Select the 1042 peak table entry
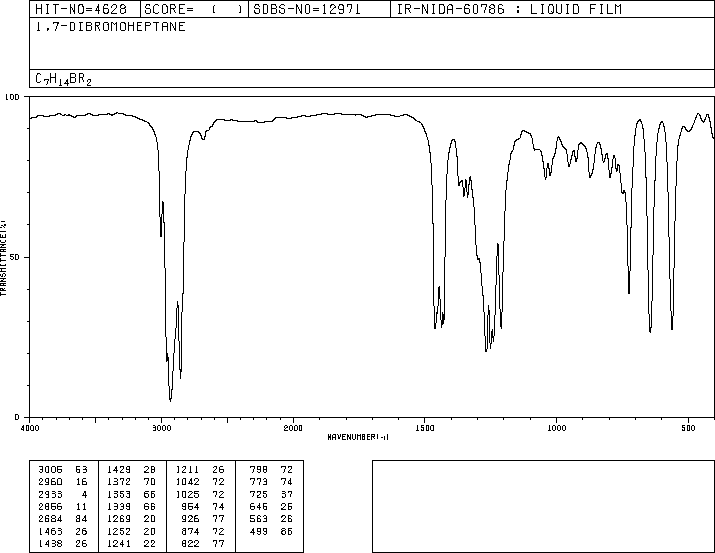 [x=187, y=482]
